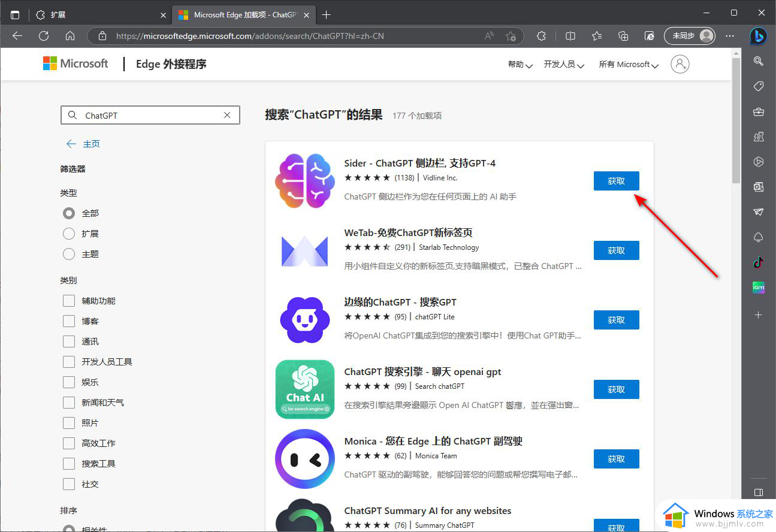Select the 扩展 type radio button
Screen dimensions: 776x532
(69, 234)
